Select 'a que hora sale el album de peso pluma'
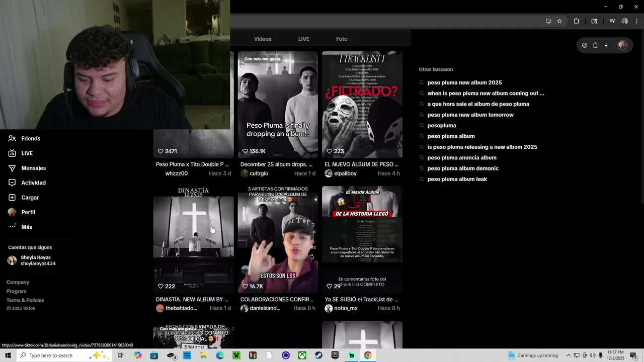 (478, 104)
